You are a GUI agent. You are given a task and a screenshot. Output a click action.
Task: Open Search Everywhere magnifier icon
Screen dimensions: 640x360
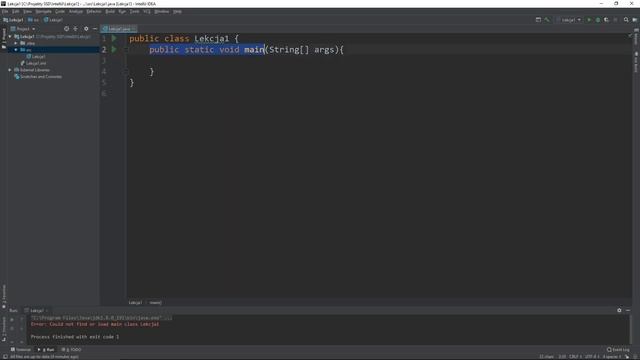tap(626, 20)
